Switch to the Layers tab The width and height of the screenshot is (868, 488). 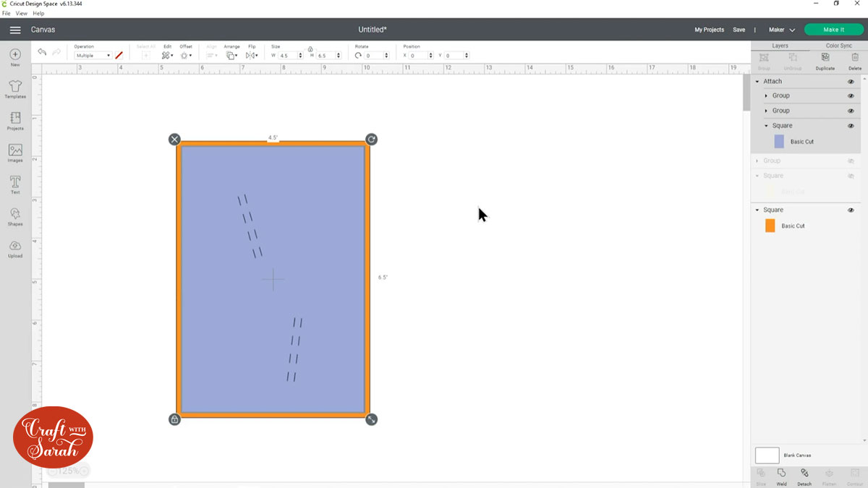(780, 46)
